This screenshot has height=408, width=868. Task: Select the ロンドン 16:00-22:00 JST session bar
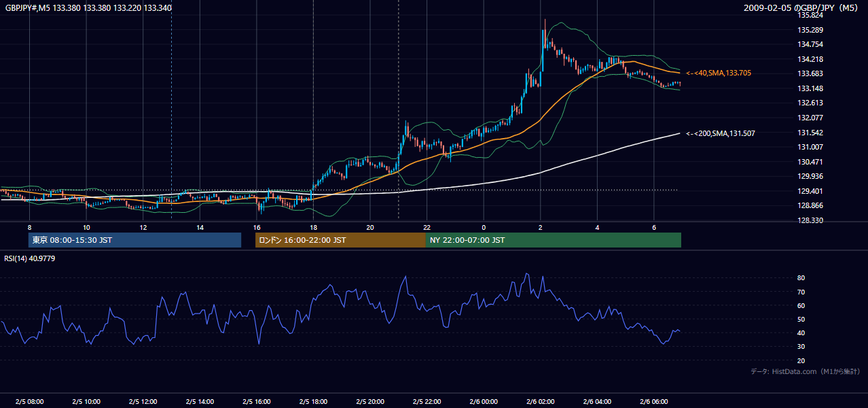pos(340,240)
